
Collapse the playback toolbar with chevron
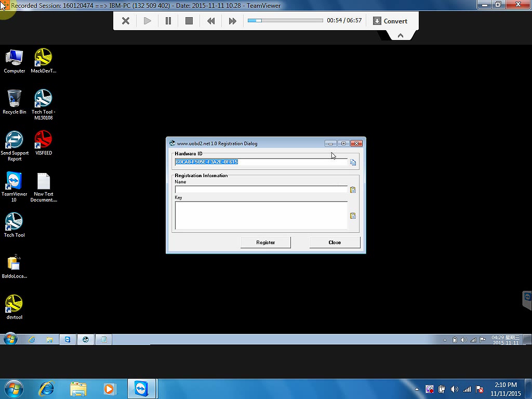tap(401, 35)
